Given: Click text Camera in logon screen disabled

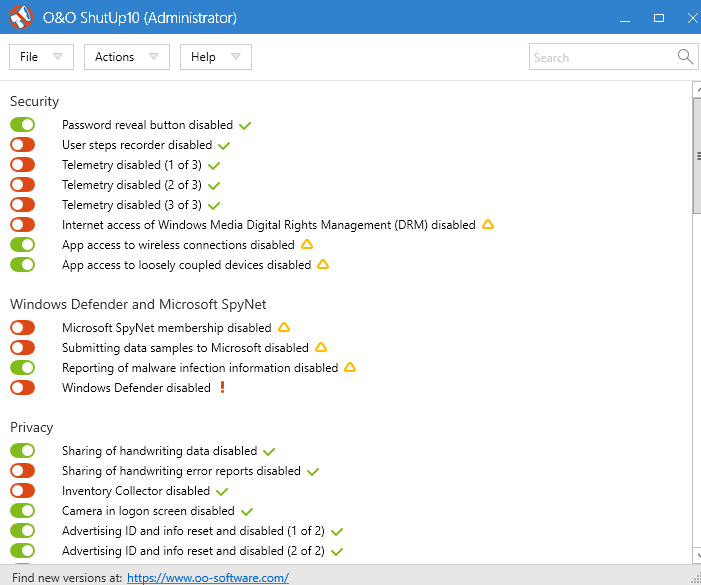Looking at the screenshot, I should (148, 511).
